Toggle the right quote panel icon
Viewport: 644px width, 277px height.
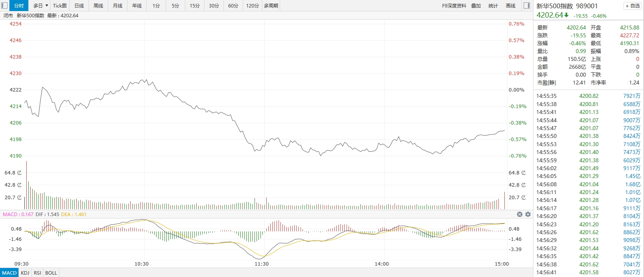(527, 6)
